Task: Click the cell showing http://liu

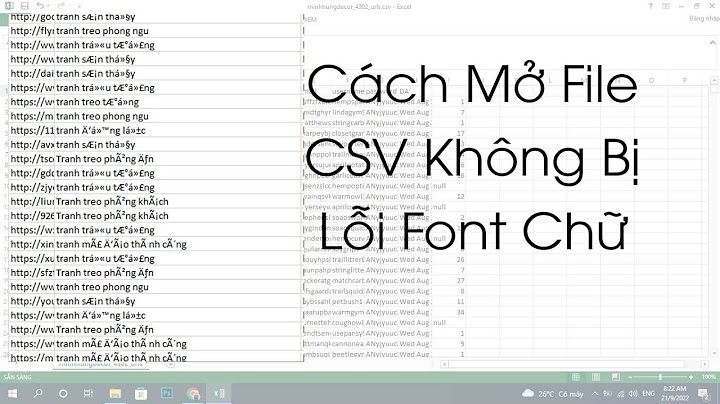Action: click(x=32, y=202)
